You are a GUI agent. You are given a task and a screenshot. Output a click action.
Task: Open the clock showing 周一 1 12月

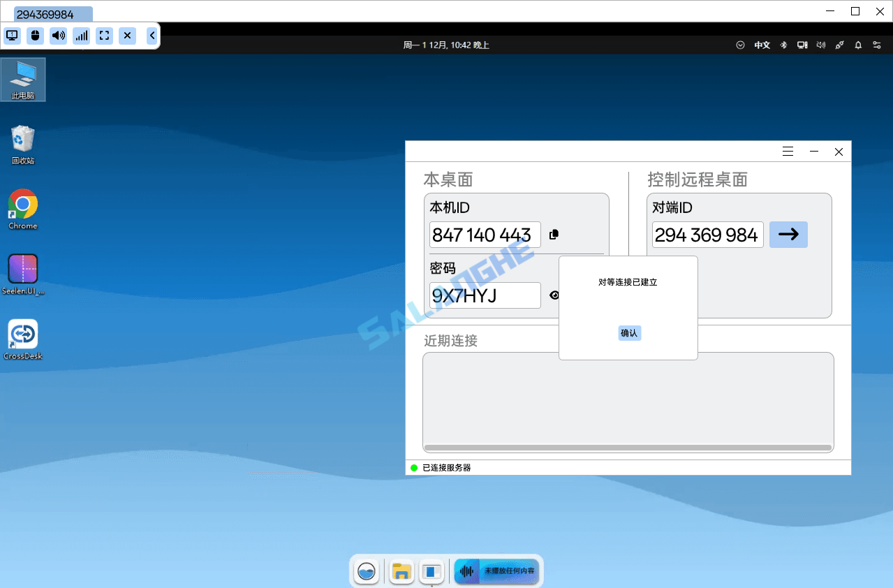(447, 44)
